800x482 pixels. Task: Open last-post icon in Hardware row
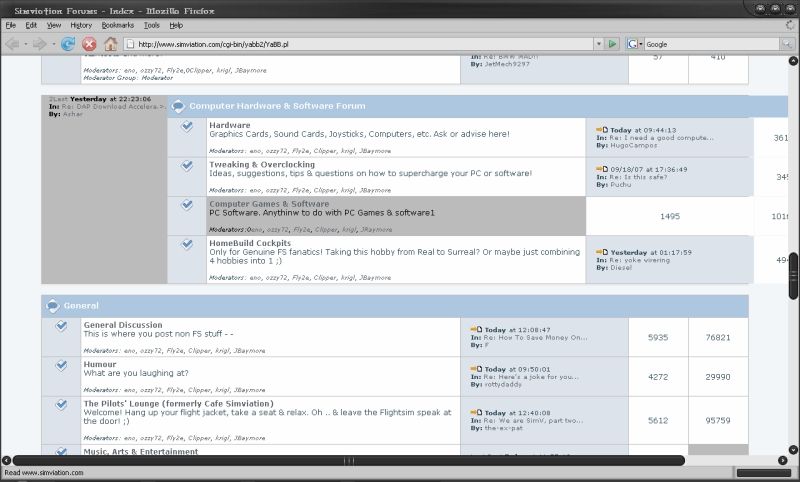[601, 130]
